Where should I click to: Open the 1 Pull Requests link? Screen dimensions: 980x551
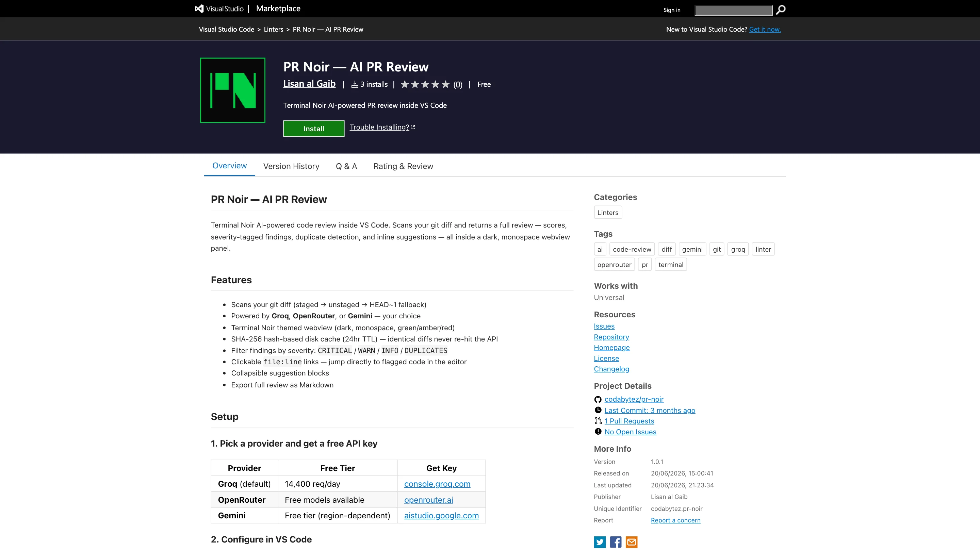pos(629,421)
